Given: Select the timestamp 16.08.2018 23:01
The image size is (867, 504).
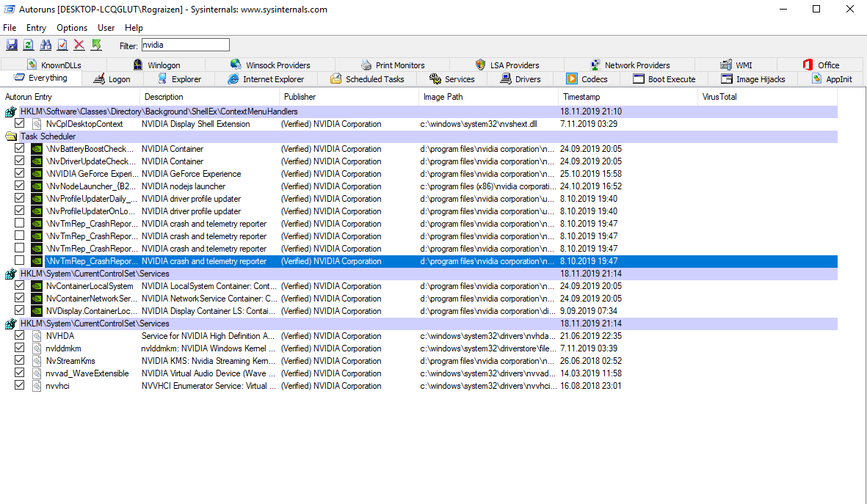Looking at the screenshot, I should 590,386.
